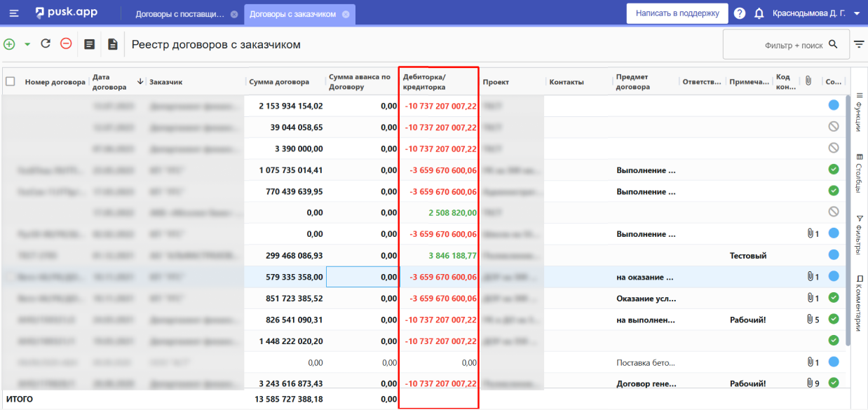This screenshot has height=410, width=868.
Task: Click the dark list view icon
Action: (89, 44)
